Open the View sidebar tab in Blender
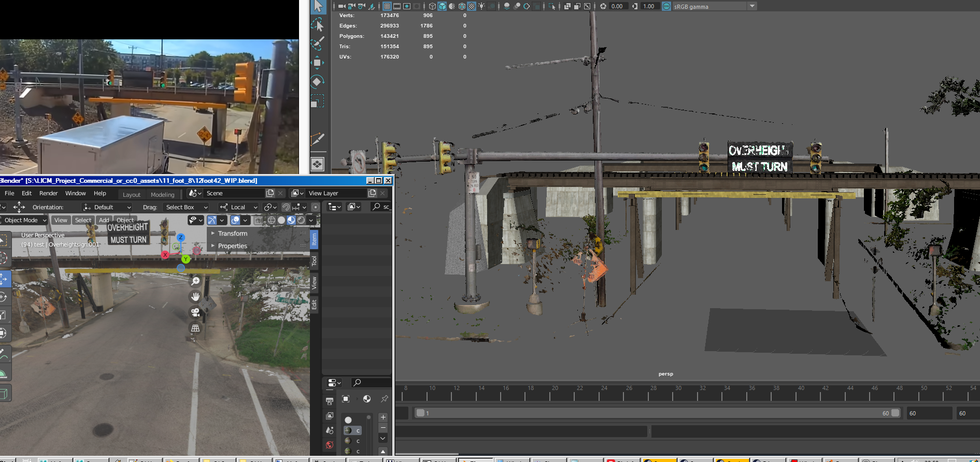The width and height of the screenshot is (980, 462). click(x=314, y=283)
